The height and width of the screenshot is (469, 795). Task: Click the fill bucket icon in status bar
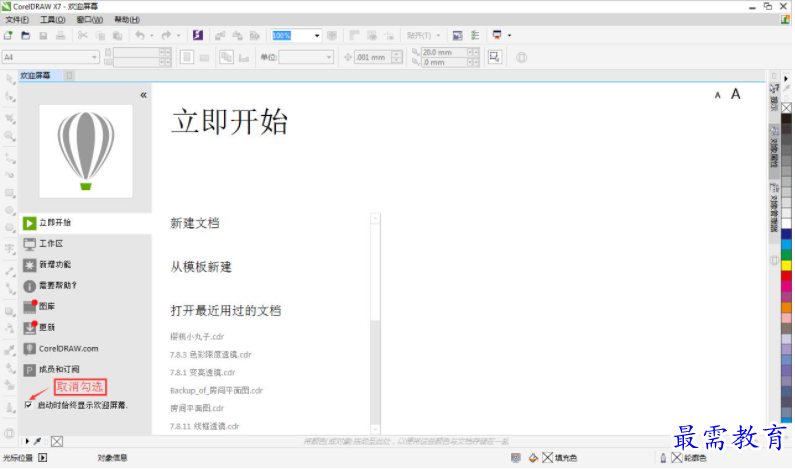pos(533,458)
